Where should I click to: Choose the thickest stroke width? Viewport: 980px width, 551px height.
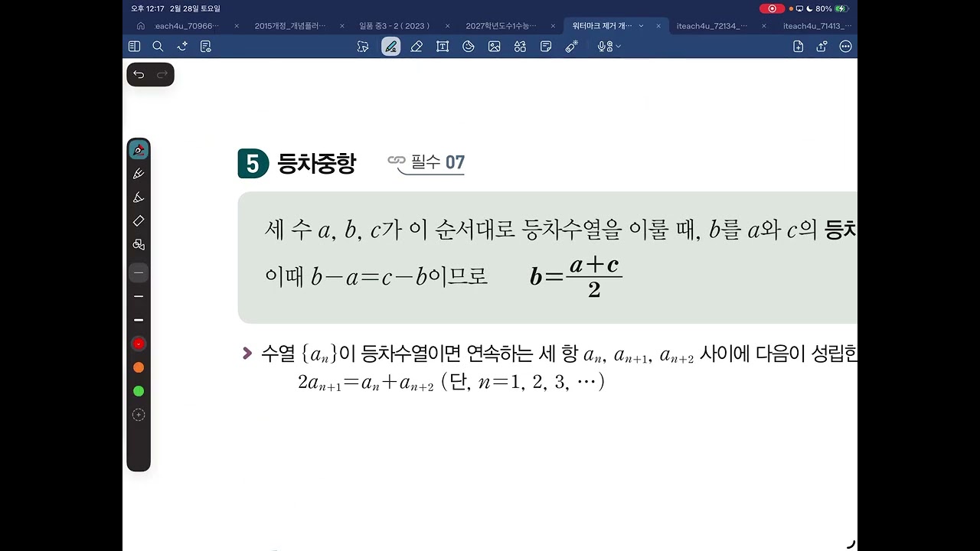[x=139, y=320]
